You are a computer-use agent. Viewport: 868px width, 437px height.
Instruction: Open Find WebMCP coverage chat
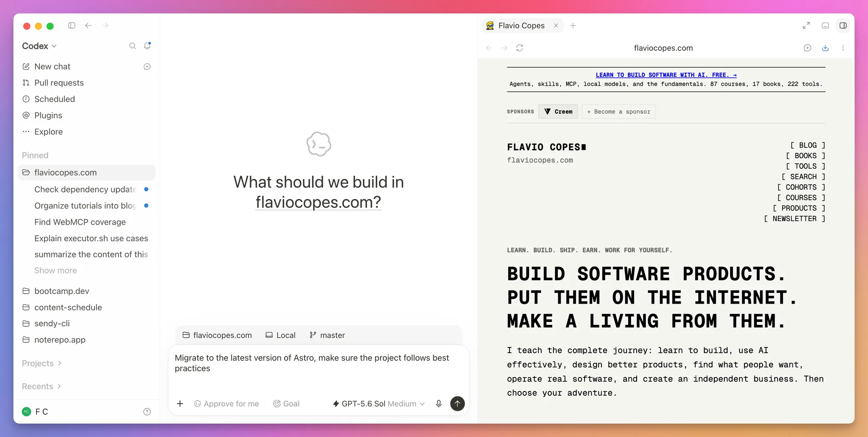[80, 222]
